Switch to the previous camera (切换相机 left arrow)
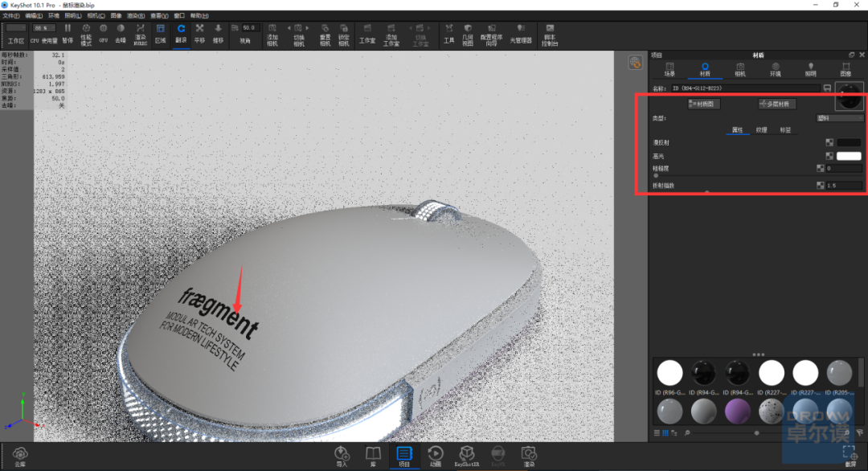This screenshot has width=868, height=471. (x=289, y=28)
